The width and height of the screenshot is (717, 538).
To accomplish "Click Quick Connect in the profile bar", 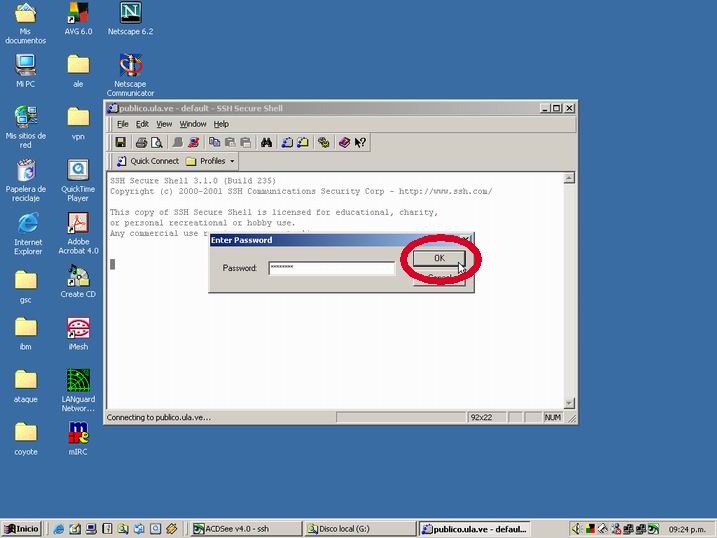I will 148,161.
